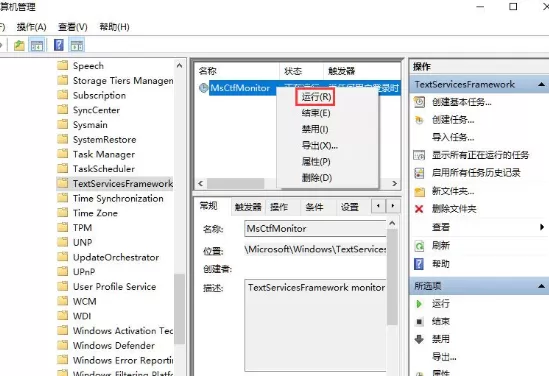Click the 名称 field containing MsCtfMonitor
Screen dimensions: 549x376
(315, 229)
